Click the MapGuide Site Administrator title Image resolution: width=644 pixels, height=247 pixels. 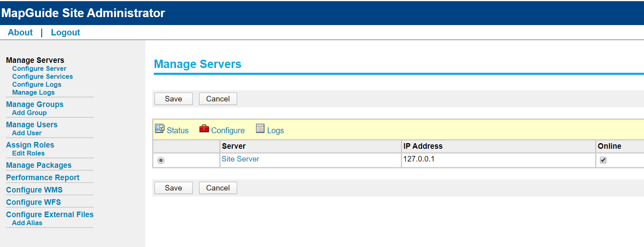(x=83, y=13)
